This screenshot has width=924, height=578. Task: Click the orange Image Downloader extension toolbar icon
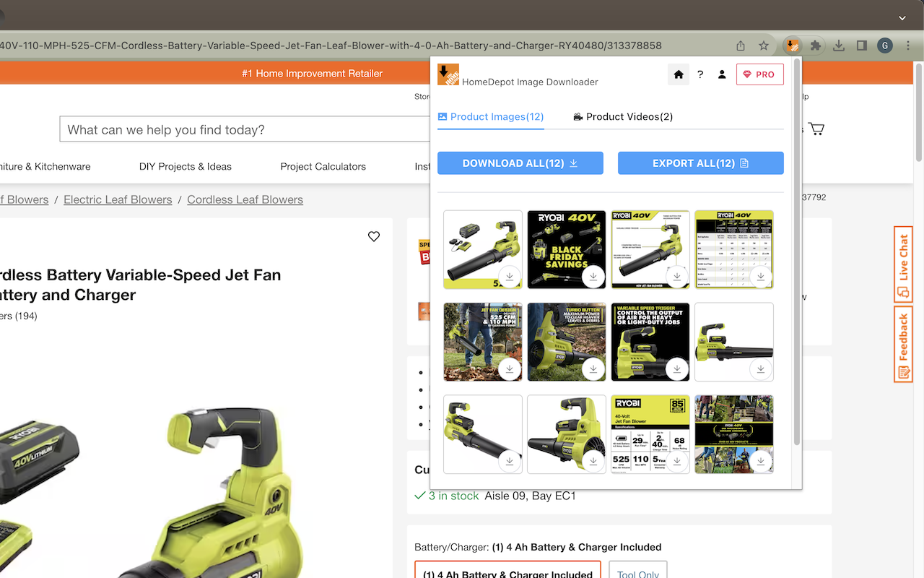(792, 45)
